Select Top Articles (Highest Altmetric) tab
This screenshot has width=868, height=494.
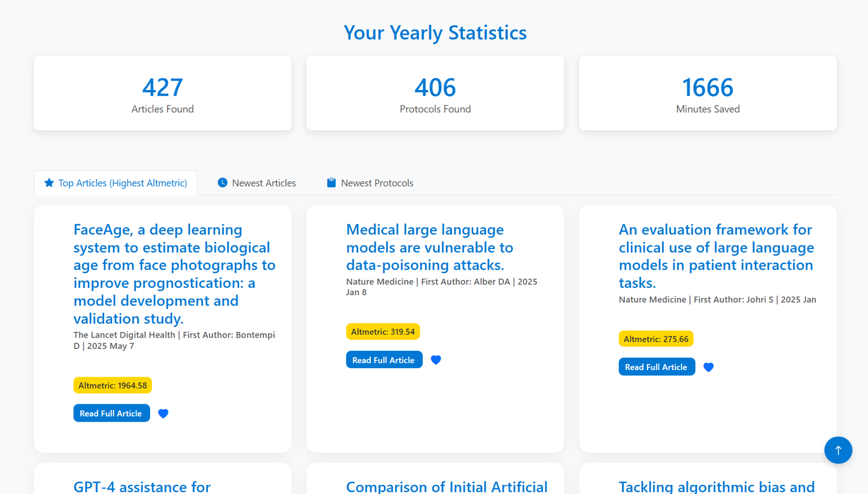coord(116,183)
